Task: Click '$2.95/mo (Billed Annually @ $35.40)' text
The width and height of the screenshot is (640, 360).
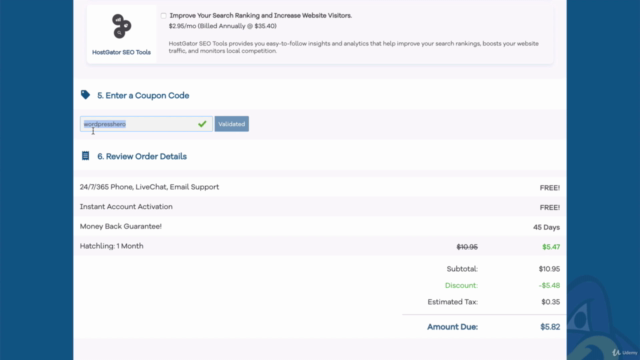Action: tap(223, 26)
